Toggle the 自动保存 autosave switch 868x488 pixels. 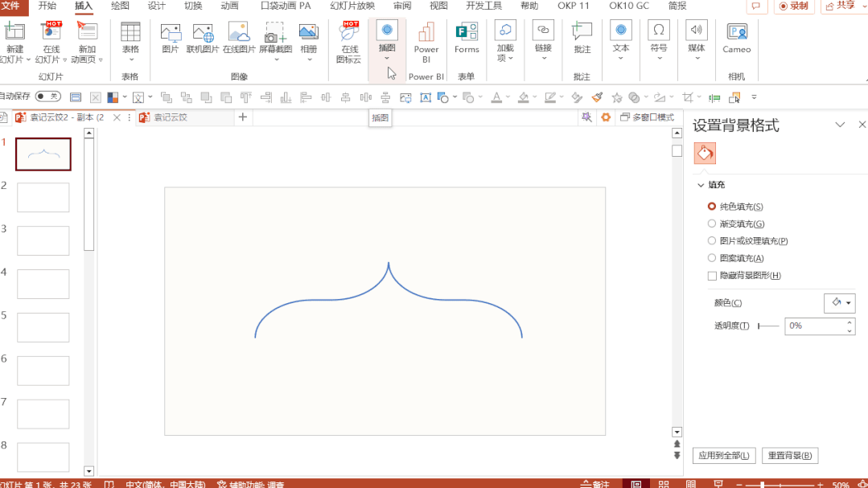(48, 96)
